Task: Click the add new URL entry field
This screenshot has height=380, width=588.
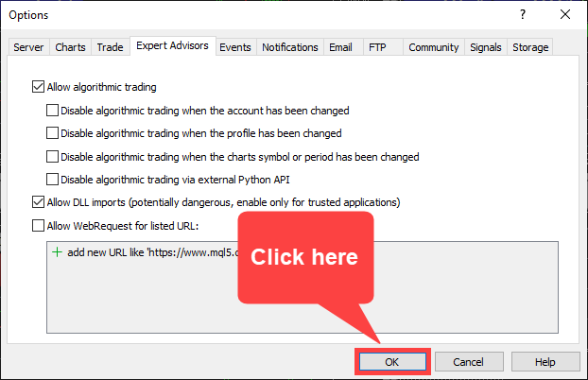Action: point(142,253)
